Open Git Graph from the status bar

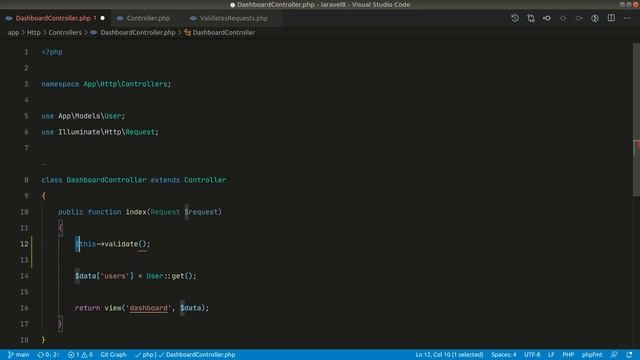[113, 355]
